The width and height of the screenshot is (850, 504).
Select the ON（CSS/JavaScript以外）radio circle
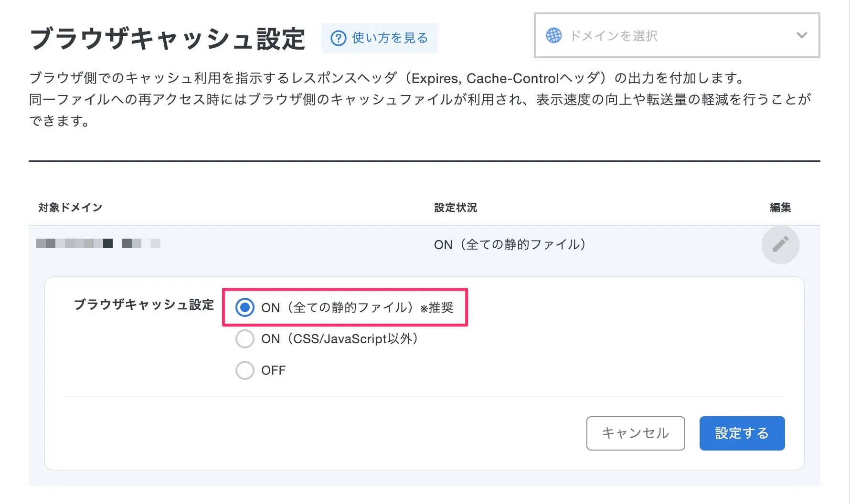pos(245,339)
